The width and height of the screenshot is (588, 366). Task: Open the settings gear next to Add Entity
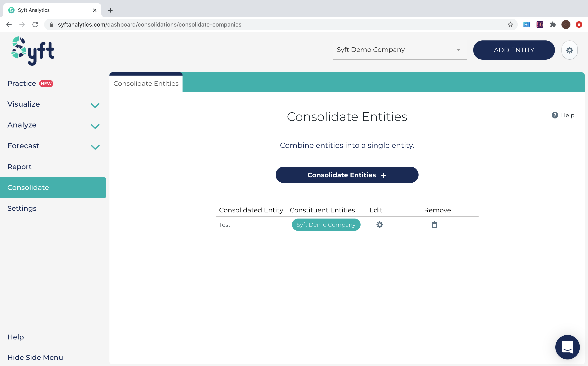coord(569,50)
